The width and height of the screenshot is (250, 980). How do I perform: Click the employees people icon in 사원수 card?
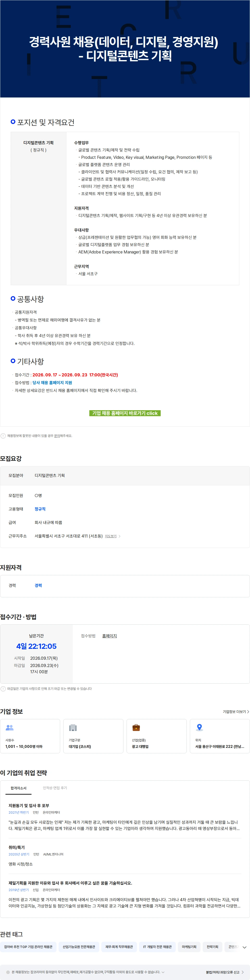[10, 727]
